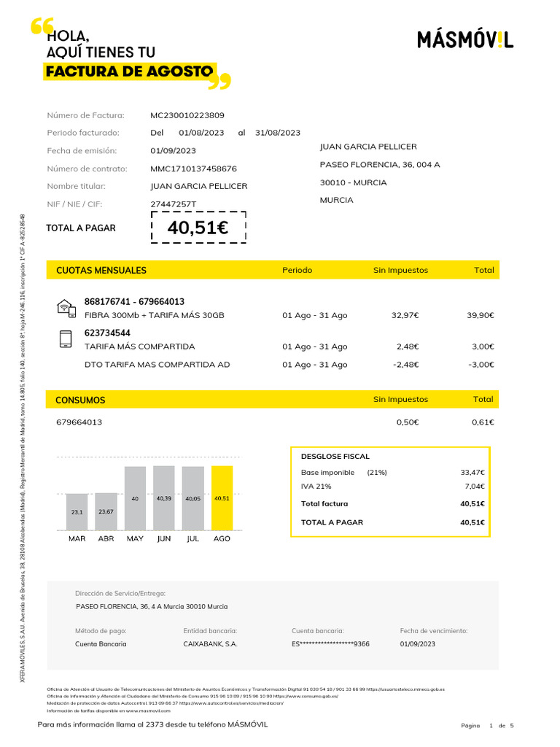This screenshot has width=560, height=747.
Task: Click the masked bank account ending 9366
Action: 330,644
